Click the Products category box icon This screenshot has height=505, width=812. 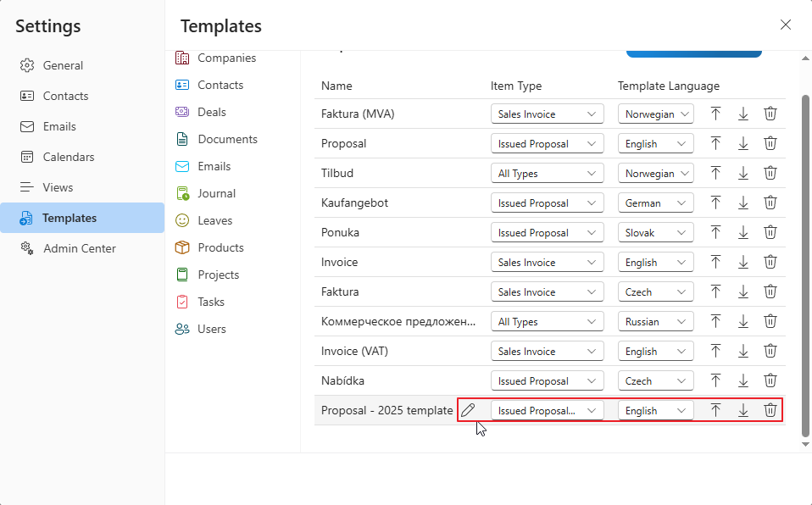[182, 247]
